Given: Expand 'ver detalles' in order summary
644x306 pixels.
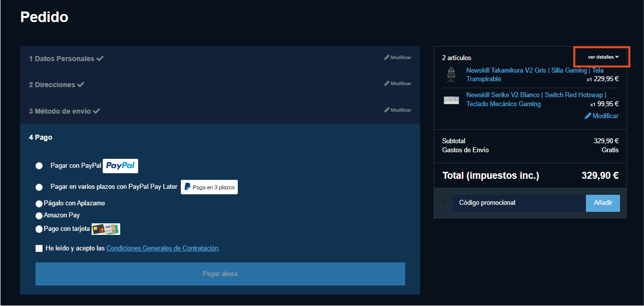Looking at the screenshot, I should pos(603,57).
